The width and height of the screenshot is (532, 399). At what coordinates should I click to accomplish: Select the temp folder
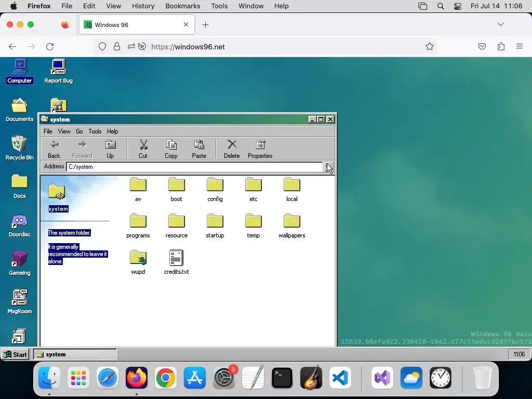[x=254, y=226]
